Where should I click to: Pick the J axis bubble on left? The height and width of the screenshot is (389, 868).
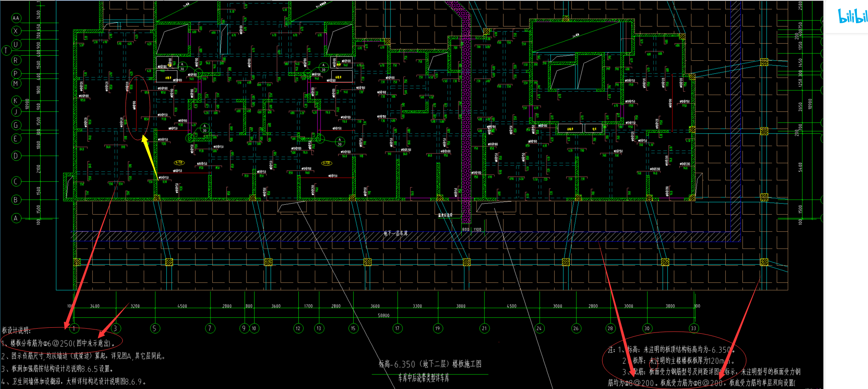16,112
